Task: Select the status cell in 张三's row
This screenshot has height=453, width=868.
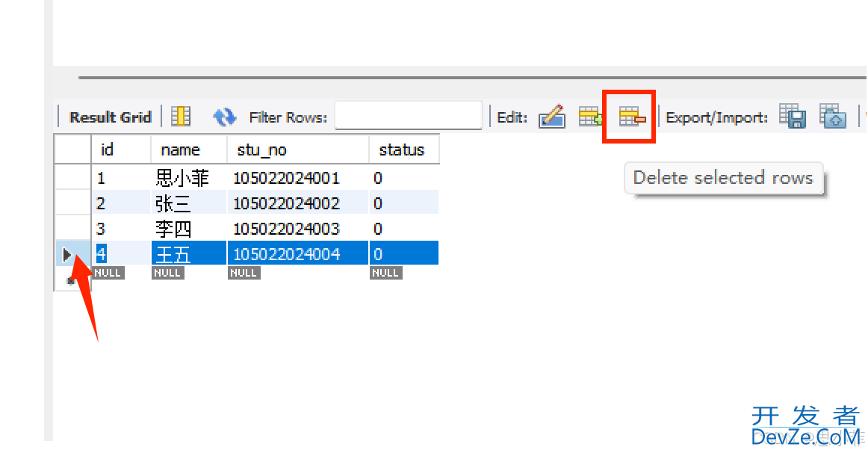Action: pos(404,203)
